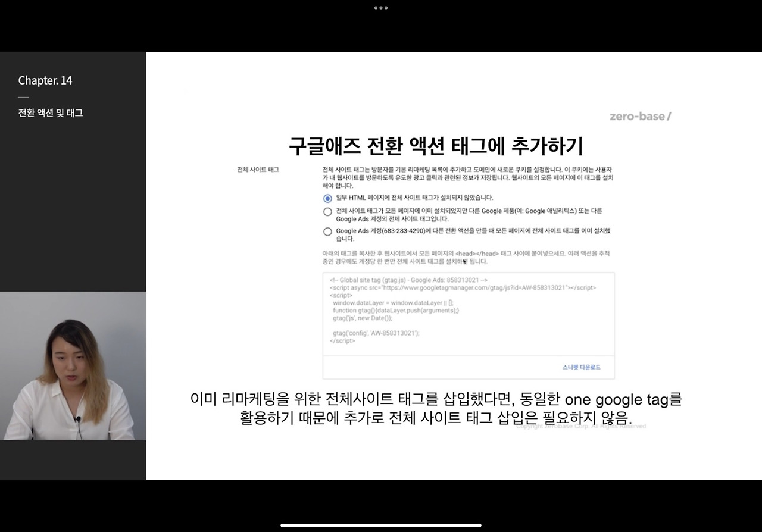This screenshot has width=762, height=532.
Task: Click the '전환 액션 및 태그' sidebar subtitle
Action: (51, 113)
